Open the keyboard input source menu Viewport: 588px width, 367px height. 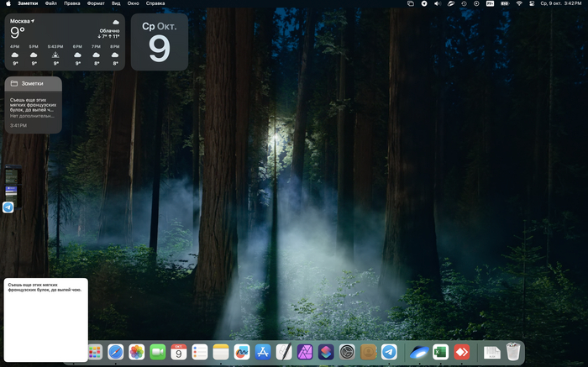(490, 3)
